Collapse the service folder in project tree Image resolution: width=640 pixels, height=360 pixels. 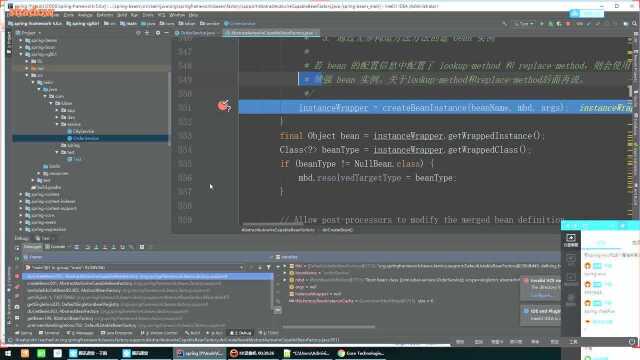click(58, 124)
